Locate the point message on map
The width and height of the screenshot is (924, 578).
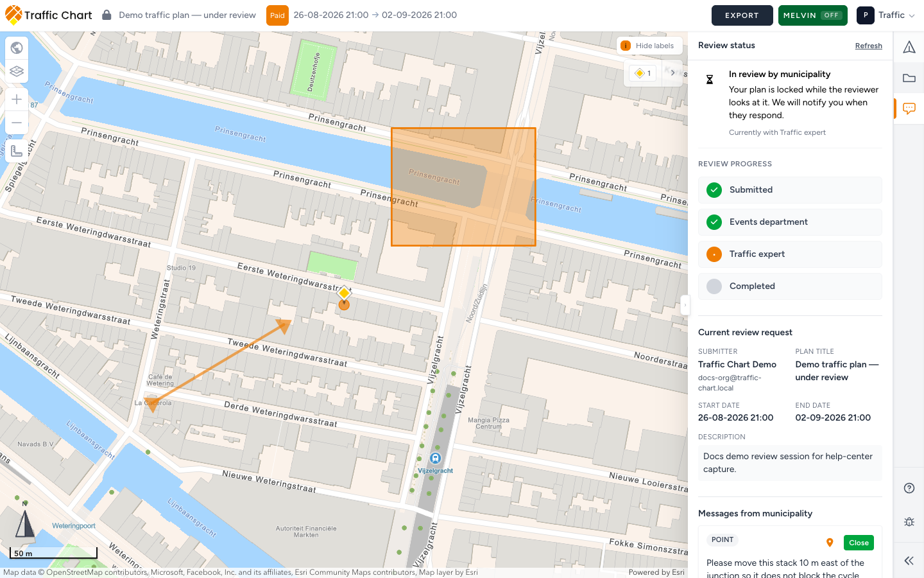(x=830, y=543)
